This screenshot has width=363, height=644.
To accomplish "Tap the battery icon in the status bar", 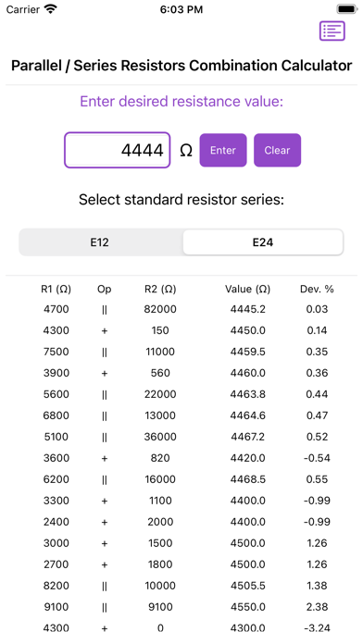I will point(346,9).
